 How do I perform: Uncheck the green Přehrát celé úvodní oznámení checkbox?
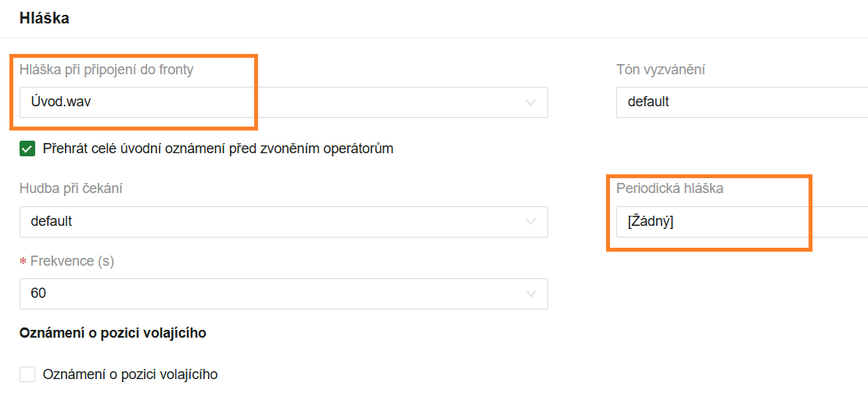click(27, 149)
